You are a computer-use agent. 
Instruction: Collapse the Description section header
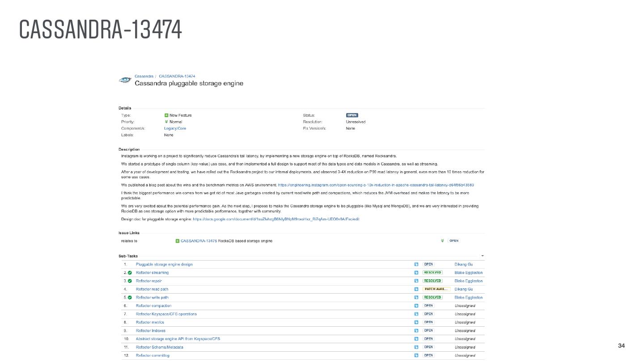tap(129, 149)
